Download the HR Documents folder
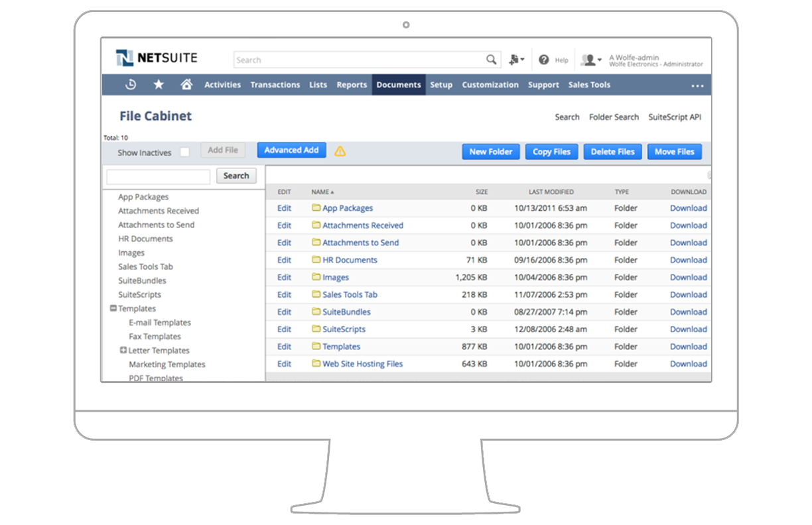Image resolution: width=812 pixels, height=525 pixels. (689, 260)
